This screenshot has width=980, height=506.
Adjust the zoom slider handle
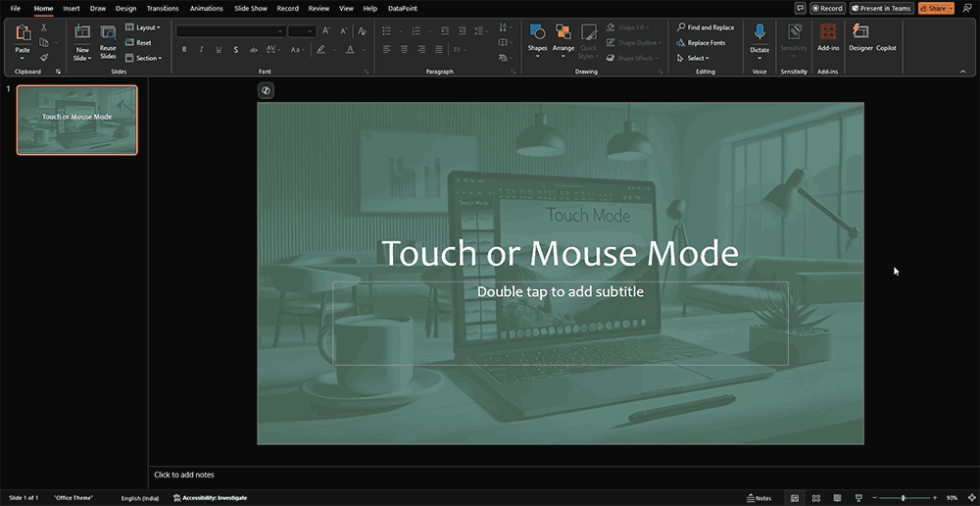tap(904, 498)
